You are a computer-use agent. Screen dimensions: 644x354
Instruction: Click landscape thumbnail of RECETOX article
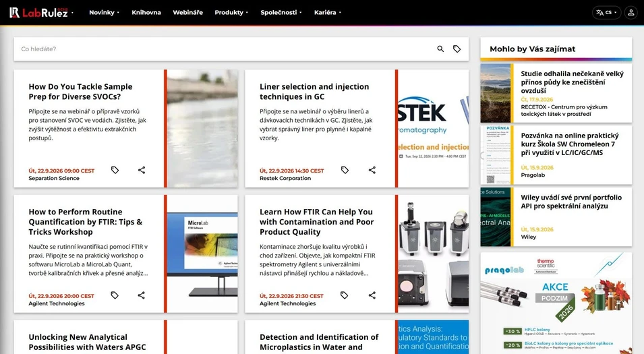[x=496, y=93]
